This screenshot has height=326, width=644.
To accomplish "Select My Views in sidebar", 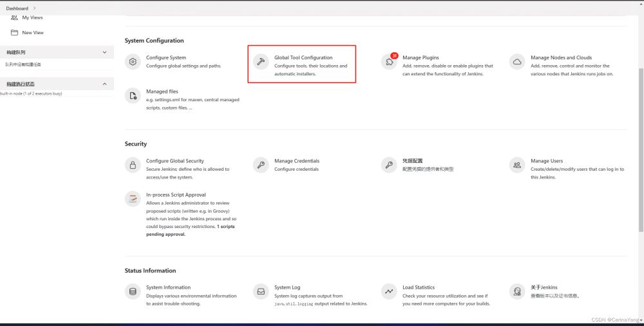I will 32,17.
